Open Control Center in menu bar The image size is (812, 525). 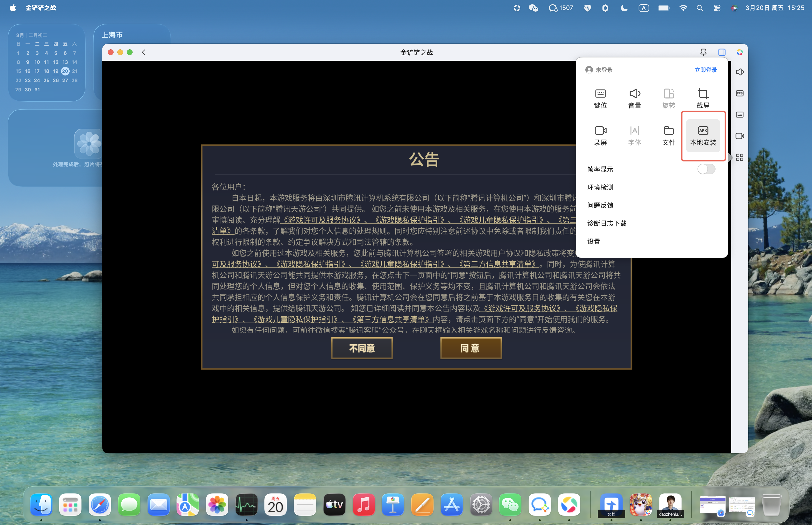[x=717, y=8]
